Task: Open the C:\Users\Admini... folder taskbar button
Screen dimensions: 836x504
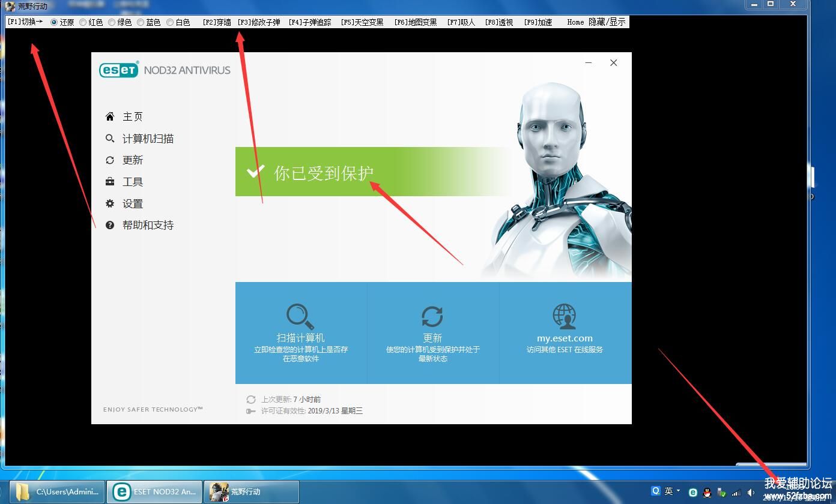Action: tap(57, 491)
